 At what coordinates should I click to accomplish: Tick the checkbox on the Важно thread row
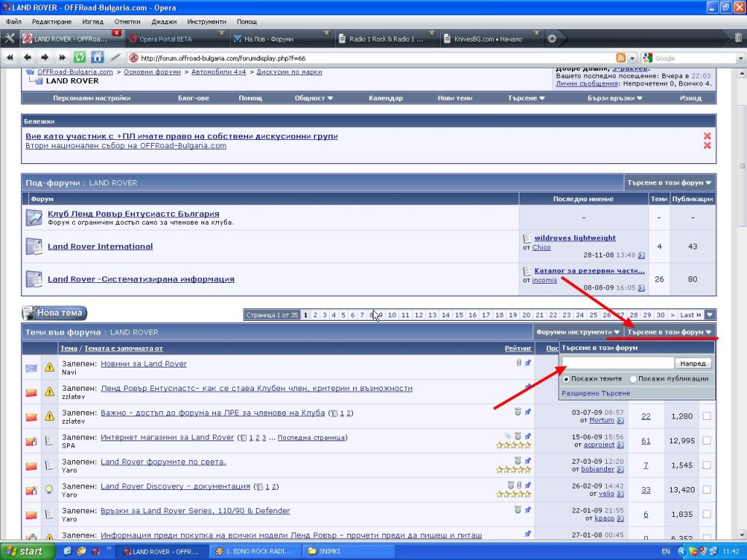(705, 416)
